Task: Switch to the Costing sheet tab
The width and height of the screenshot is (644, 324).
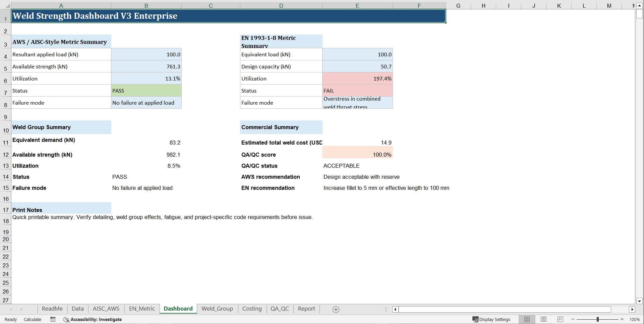Action: [252, 309]
